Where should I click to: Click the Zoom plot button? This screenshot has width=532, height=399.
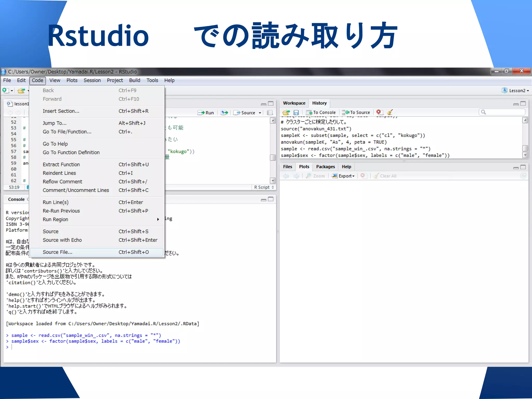(315, 176)
